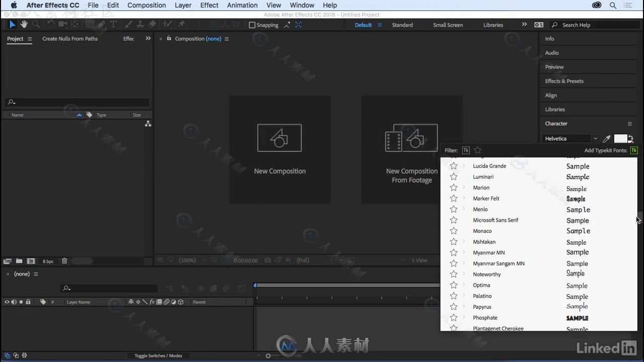The image size is (644, 362).
Task: Favorite the Optima font star
Action: 454,285
